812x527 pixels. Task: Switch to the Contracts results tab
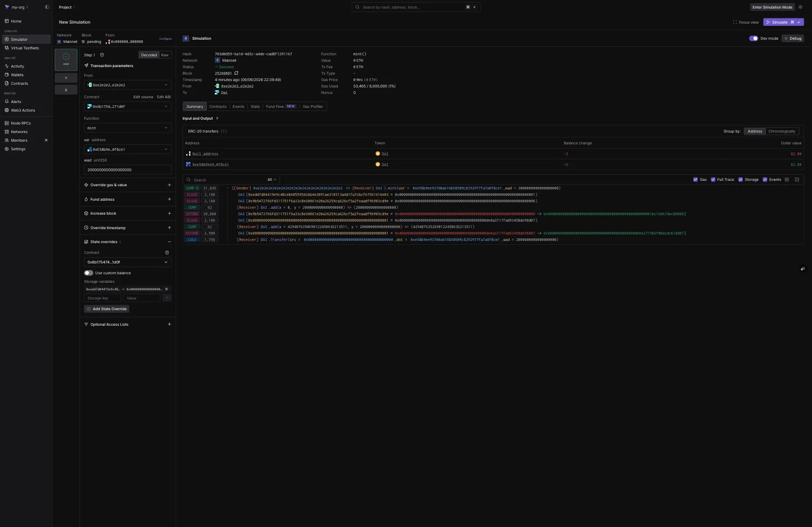pos(218,106)
